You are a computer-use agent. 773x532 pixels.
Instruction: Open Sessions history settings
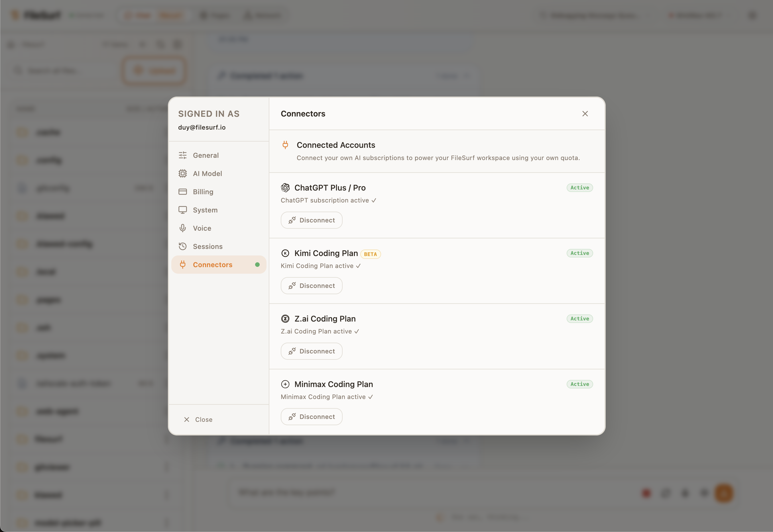[208, 246]
